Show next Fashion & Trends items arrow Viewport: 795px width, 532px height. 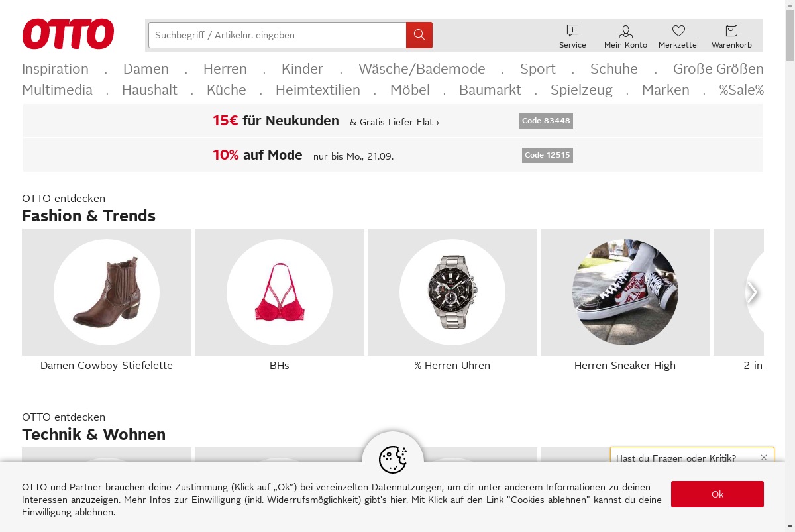pyautogui.click(x=752, y=292)
